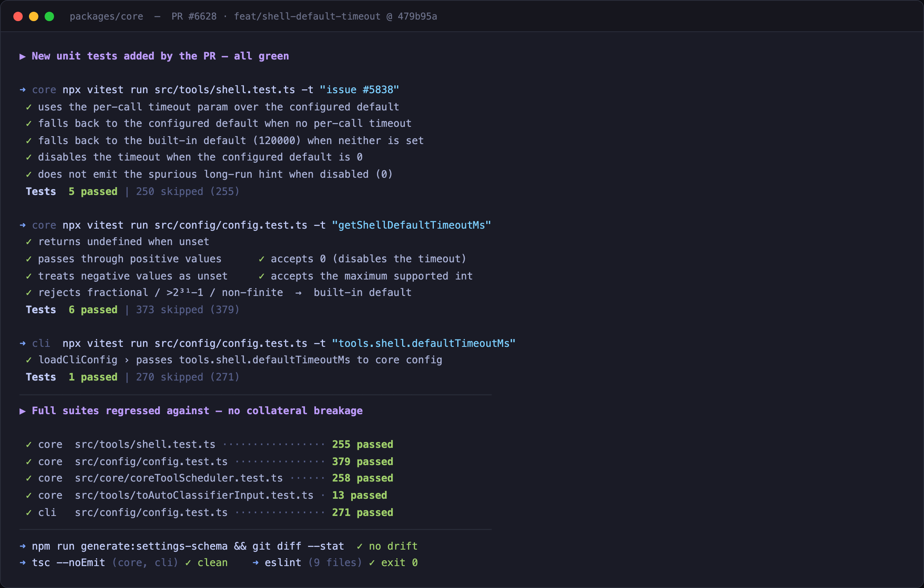
Task: Click the '271 passed' result
Action: [x=363, y=513]
